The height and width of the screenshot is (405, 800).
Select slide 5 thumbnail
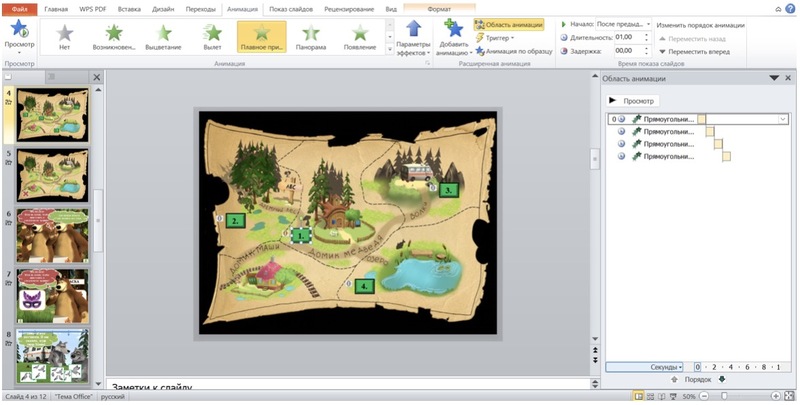click(x=53, y=175)
